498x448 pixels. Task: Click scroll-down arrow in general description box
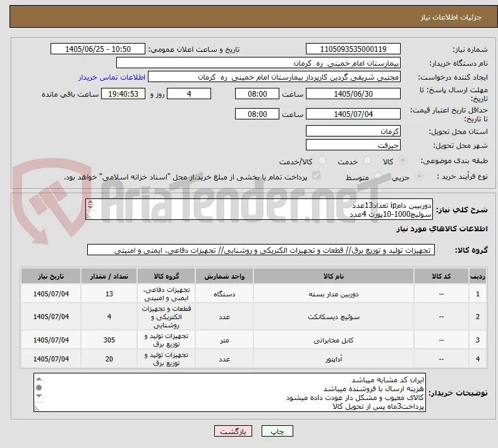(x=90, y=207)
